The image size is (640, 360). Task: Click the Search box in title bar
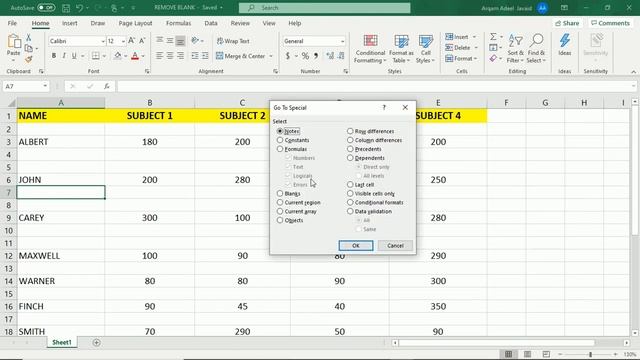(324, 8)
